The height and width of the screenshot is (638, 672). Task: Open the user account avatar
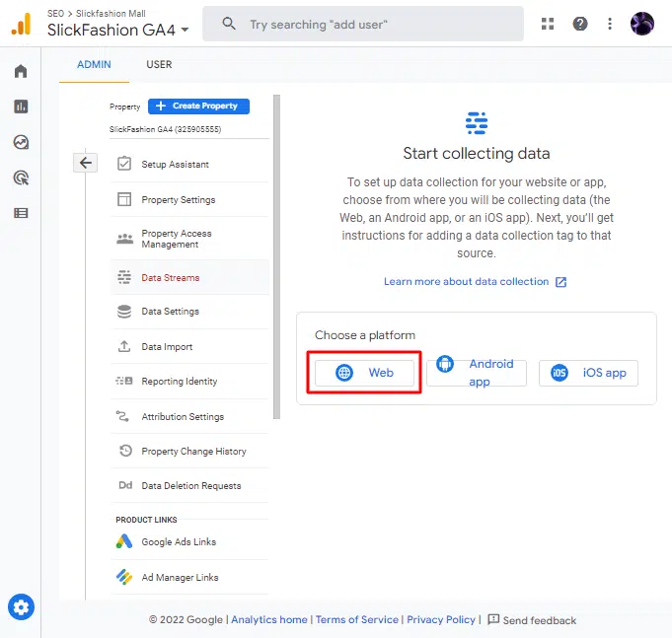coord(642,24)
